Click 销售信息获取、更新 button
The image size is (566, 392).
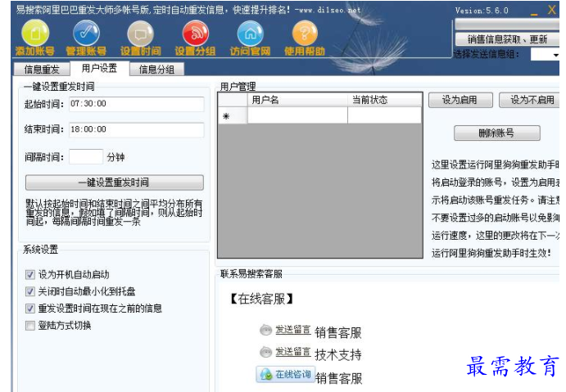[x=507, y=39]
